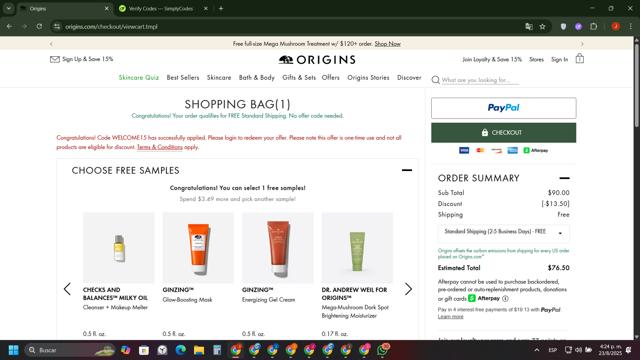Viewport: 640px width, 360px height.
Task: Click the Shop Now banner link
Action: [387, 44]
